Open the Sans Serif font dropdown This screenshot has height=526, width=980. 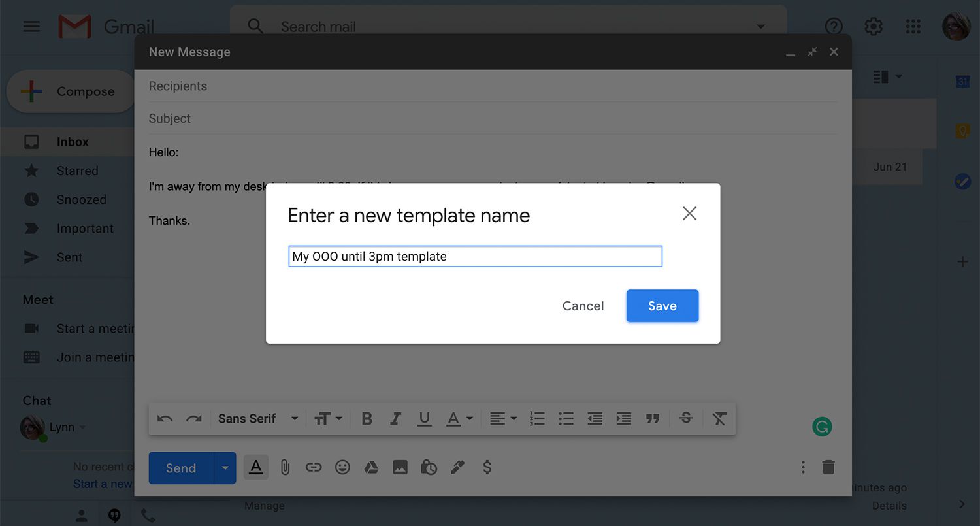coord(258,419)
